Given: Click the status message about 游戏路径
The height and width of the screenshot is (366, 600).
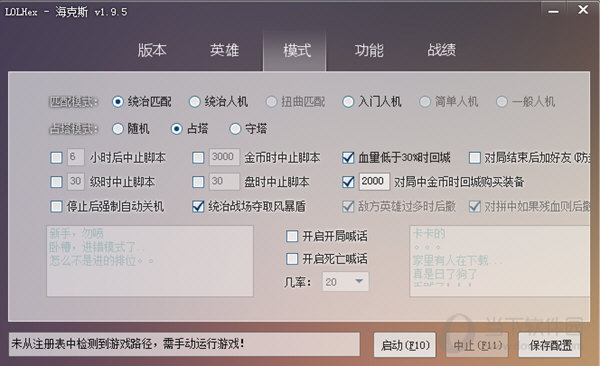Looking at the screenshot, I should coord(184,344).
